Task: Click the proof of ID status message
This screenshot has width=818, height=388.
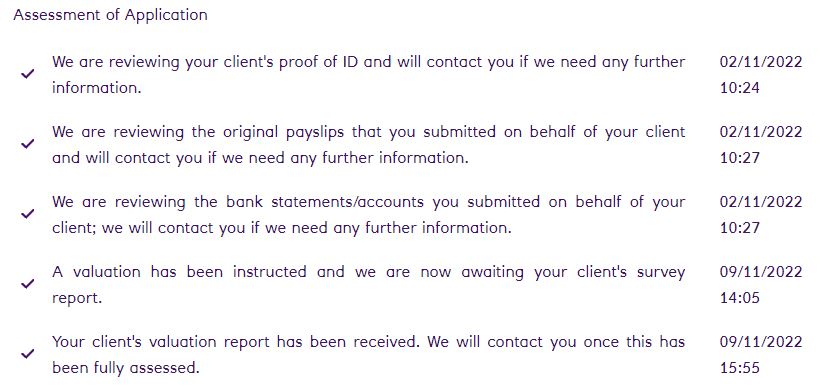Action: (x=368, y=75)
